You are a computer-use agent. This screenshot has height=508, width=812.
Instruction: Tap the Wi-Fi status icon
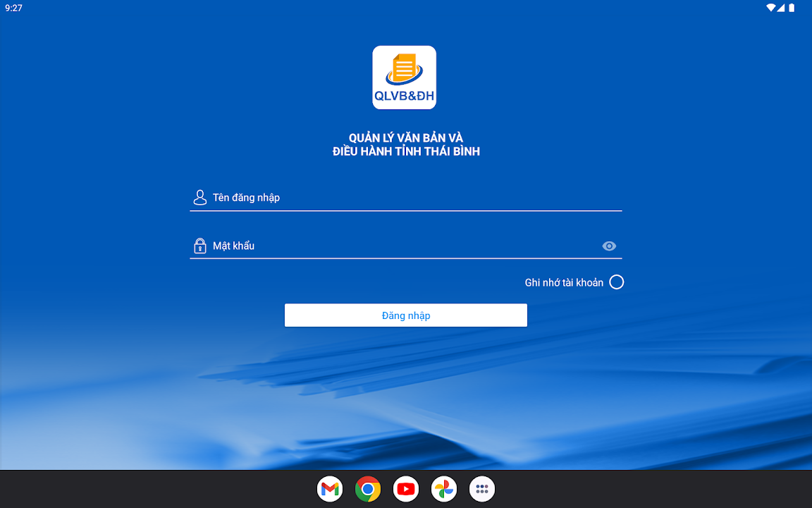[771, 8]
